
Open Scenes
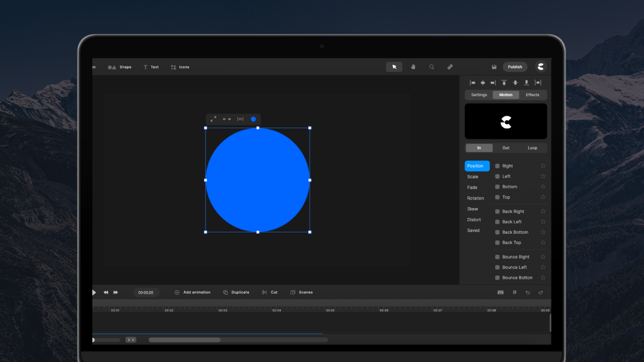pos(301,293)
